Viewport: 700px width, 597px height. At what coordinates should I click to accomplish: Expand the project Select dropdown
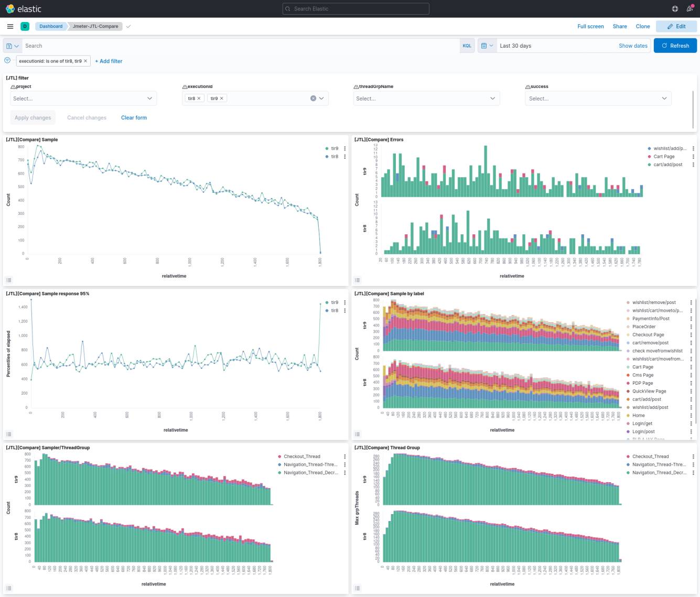[83, 99]
